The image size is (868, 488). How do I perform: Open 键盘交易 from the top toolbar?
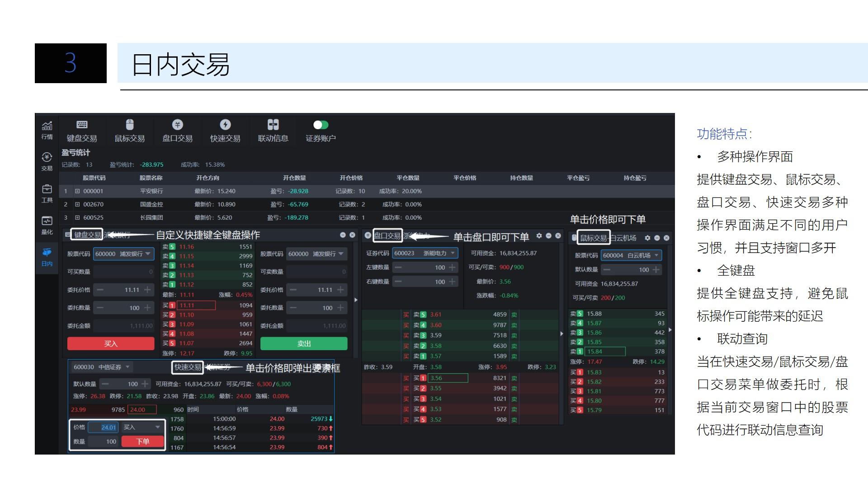pos(81,130)
